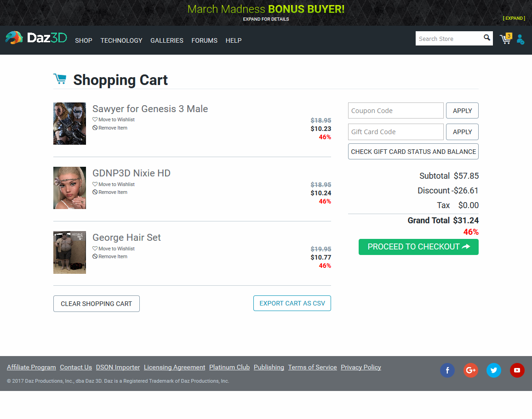This screenshot has width=532, height=419.
Task: Click the wishlist heart for Sawyer for Genesis 3 Male
Action: tap(95, 119)
